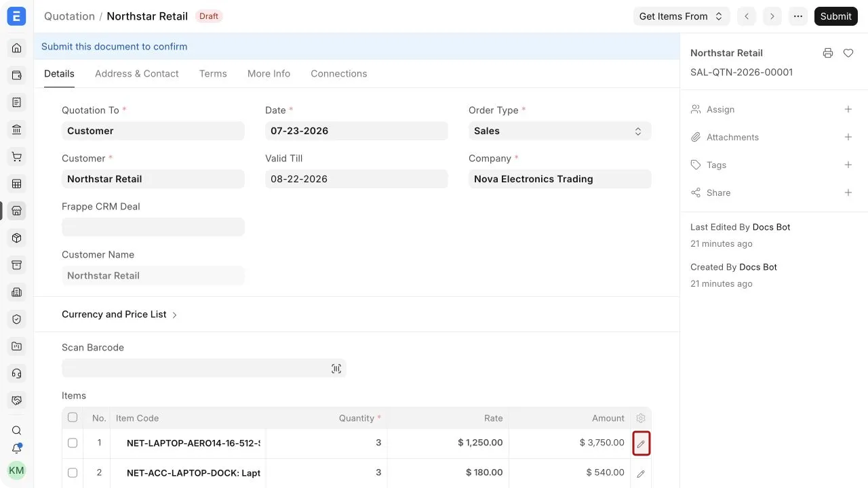Go to next document arrow
This screenshot has height=488, width=868.
click(x=772, y=16)
